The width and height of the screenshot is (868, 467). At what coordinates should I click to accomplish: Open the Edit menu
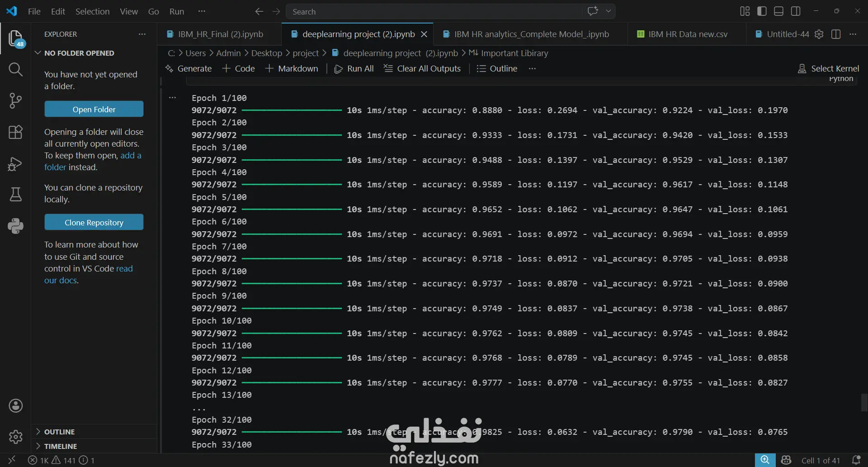pyautogui.click(x=58, y=11)
